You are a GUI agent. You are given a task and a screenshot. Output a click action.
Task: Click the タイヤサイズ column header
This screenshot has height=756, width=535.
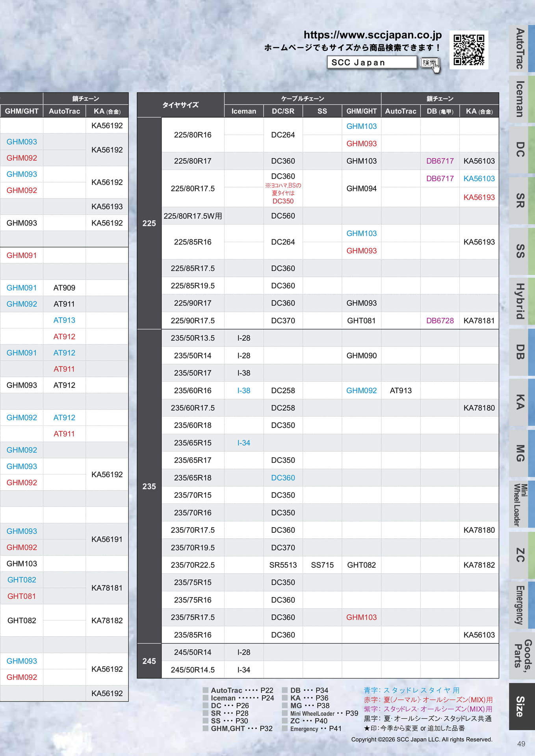[x=180, y=105]
